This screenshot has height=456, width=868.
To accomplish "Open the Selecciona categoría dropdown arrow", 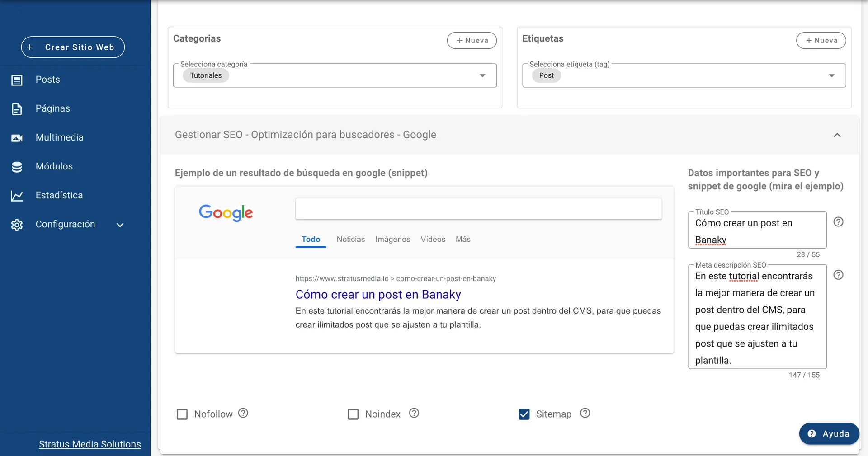I will click(x=482, y=75).
